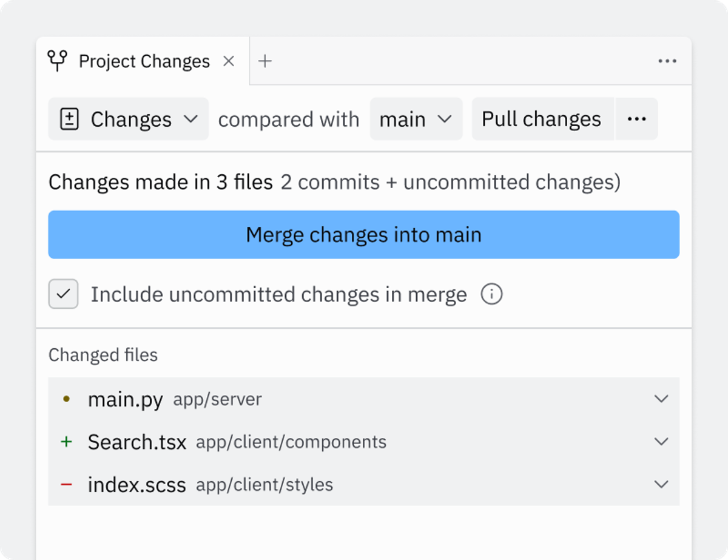Enable including uncommitted changes in merge
Viewport: 728px width, 560px height.
[x=63, y=294]
